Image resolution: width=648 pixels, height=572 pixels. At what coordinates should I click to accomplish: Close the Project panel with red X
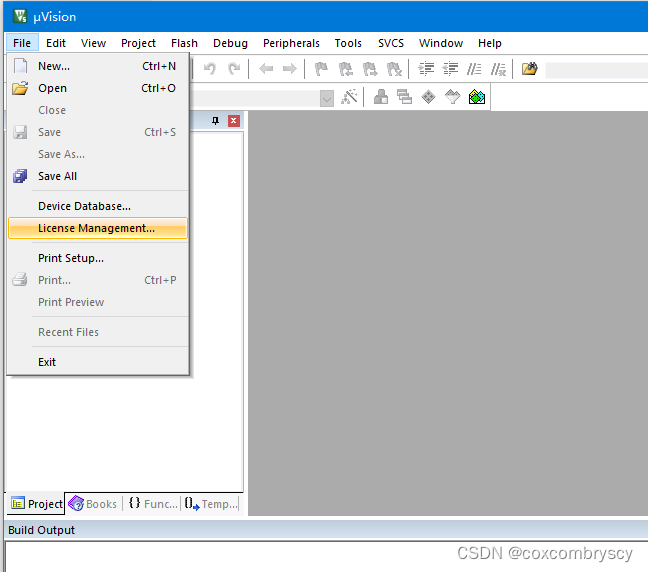pyautogui.click(x=233, y=121)
